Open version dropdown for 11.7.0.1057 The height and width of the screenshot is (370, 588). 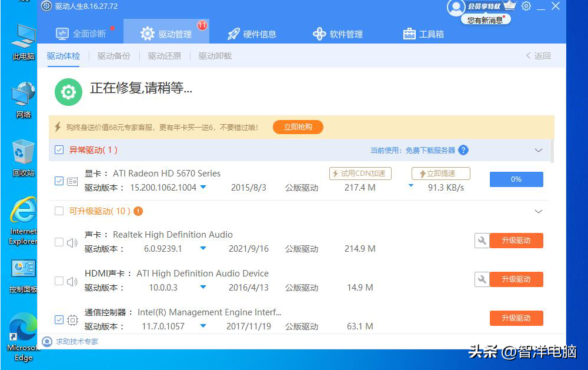[203, 326]
